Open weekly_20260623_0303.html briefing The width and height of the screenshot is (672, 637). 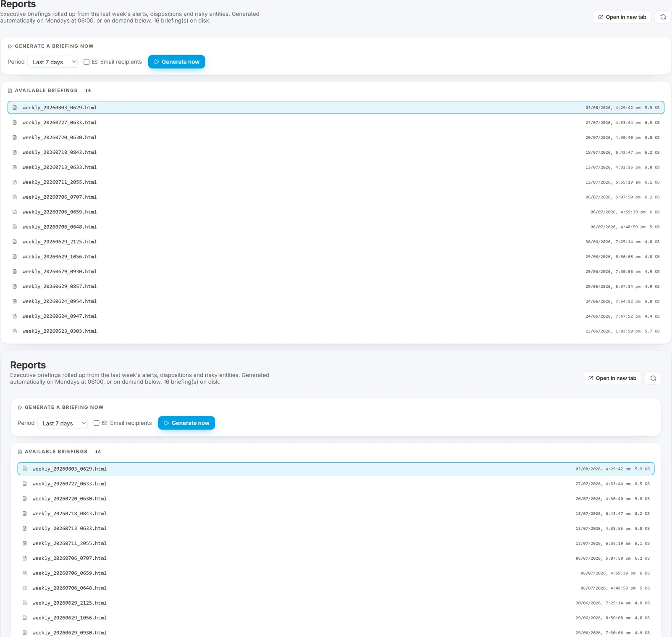[336, 331]
